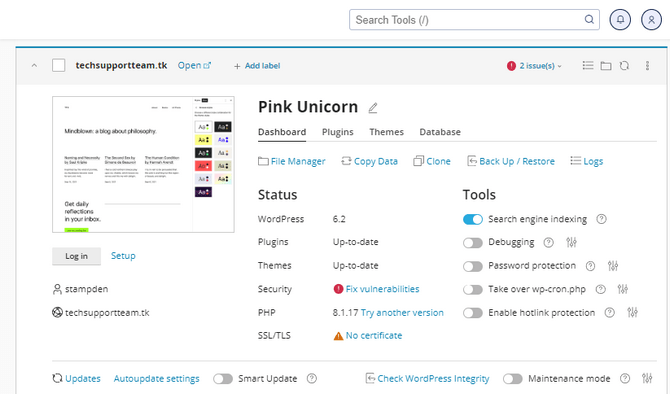Switch to the Dashboard tab

[x=282, y=132]
